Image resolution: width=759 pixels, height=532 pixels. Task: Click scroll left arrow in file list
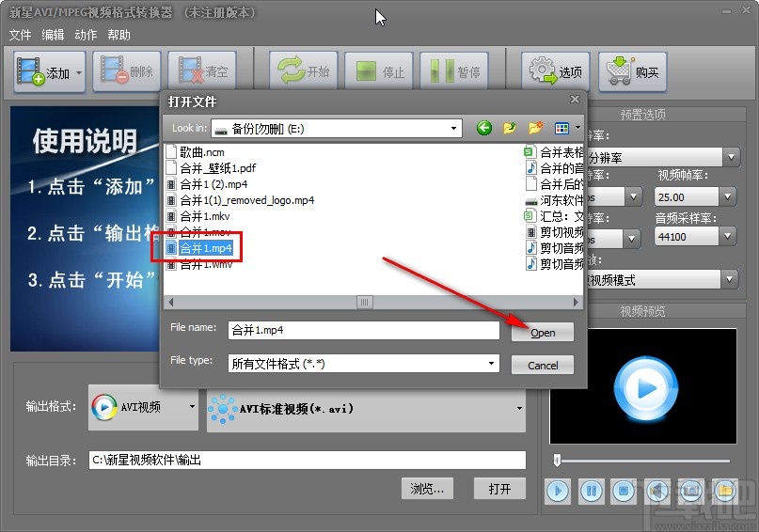point(170,303)
